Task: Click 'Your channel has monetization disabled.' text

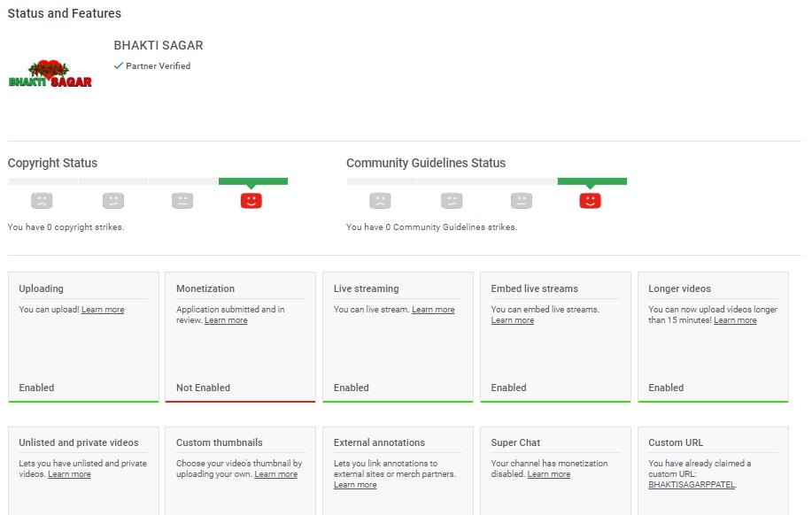Action: [x=549, y=468]
